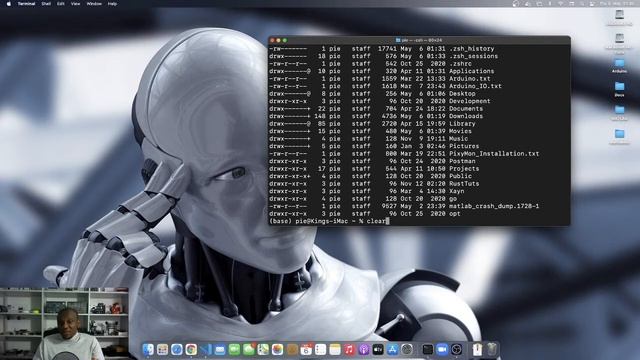Click the 'clear' command at the prompt
The image size is (640, 360).
[376, 221]
